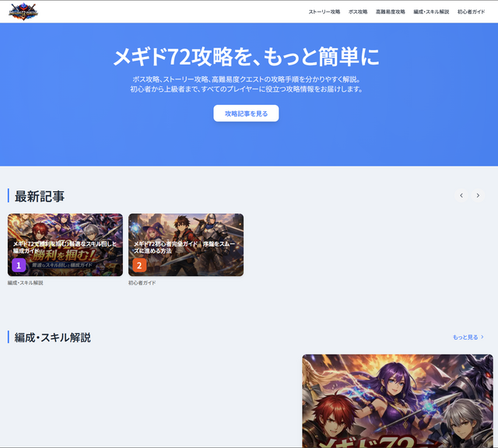Click the orange number 2 rank badge

pos(139,265)
